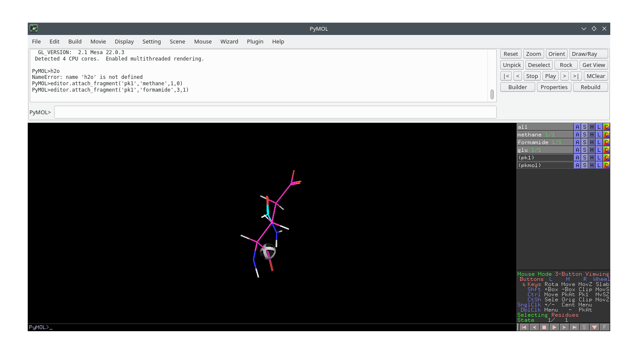Open Color menu for formamide object

(606, 142)
